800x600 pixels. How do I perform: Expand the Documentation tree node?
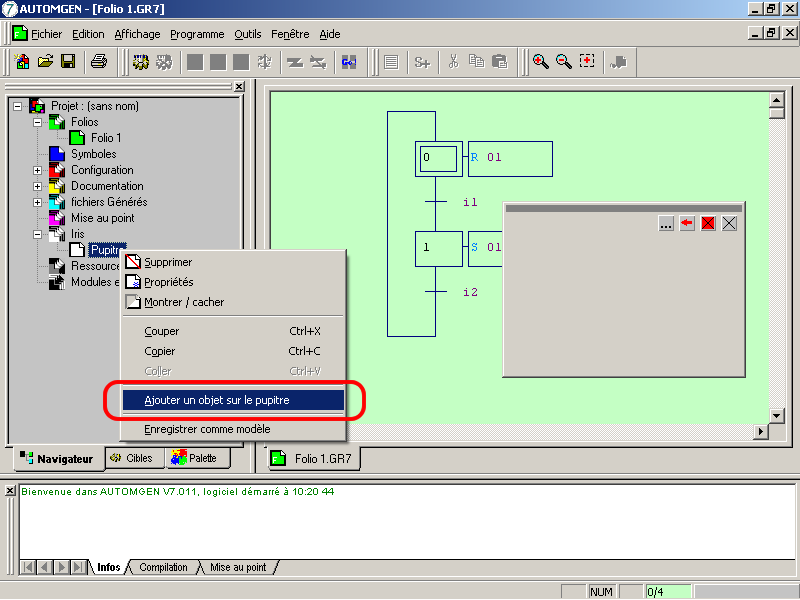click(x=38, y=186)
